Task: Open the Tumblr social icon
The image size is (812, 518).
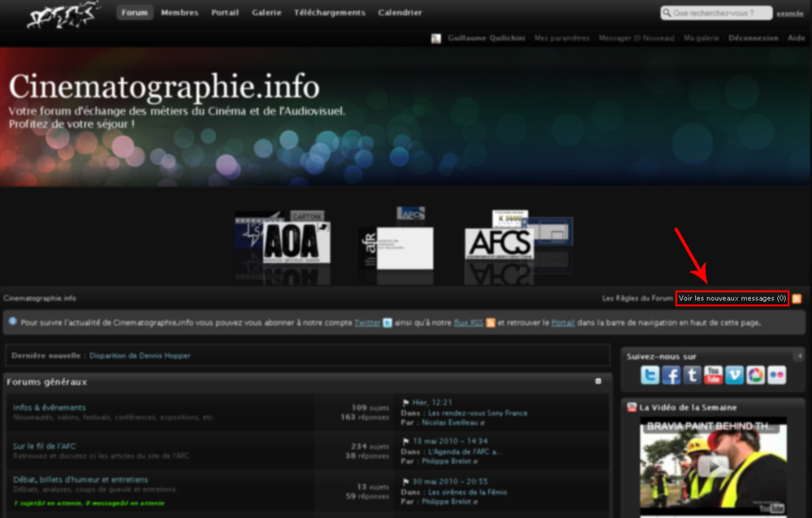Action: pos(693,375)
